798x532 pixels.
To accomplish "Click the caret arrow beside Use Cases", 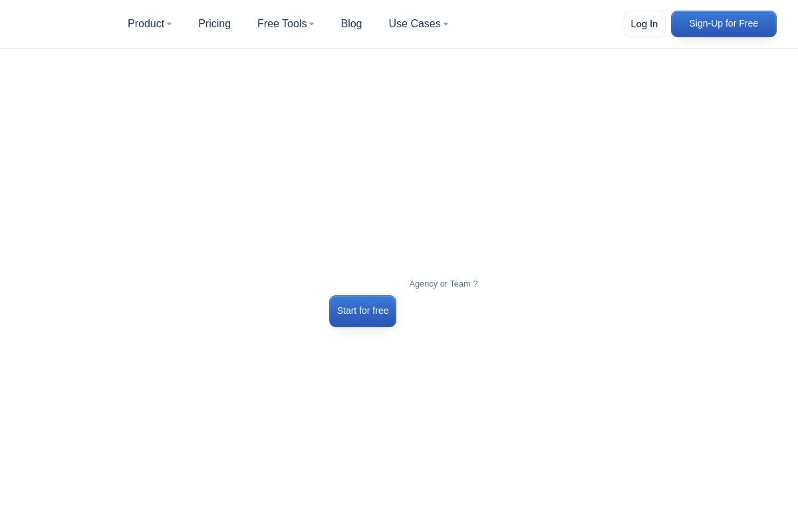I will 446,25.
